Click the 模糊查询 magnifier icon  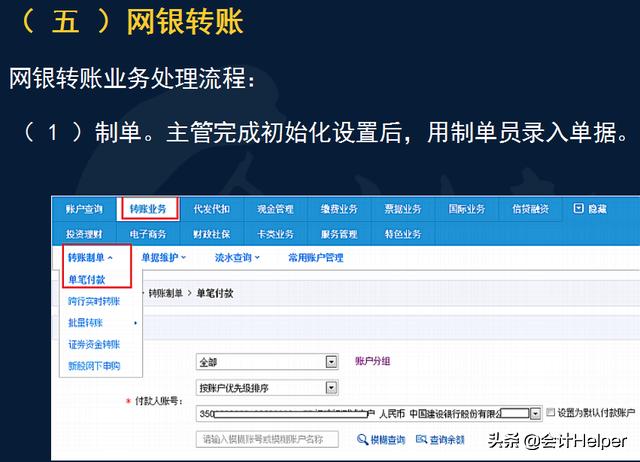click(x=362, y=439)
